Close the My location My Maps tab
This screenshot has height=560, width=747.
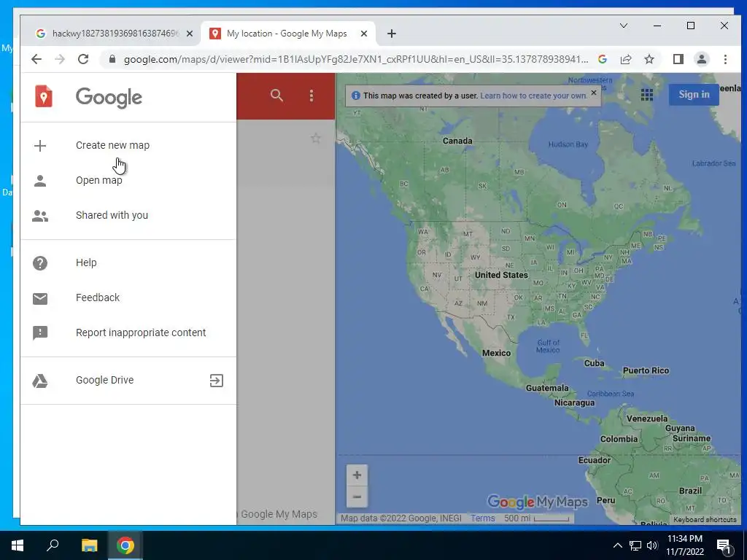click(x=364, y=34)
